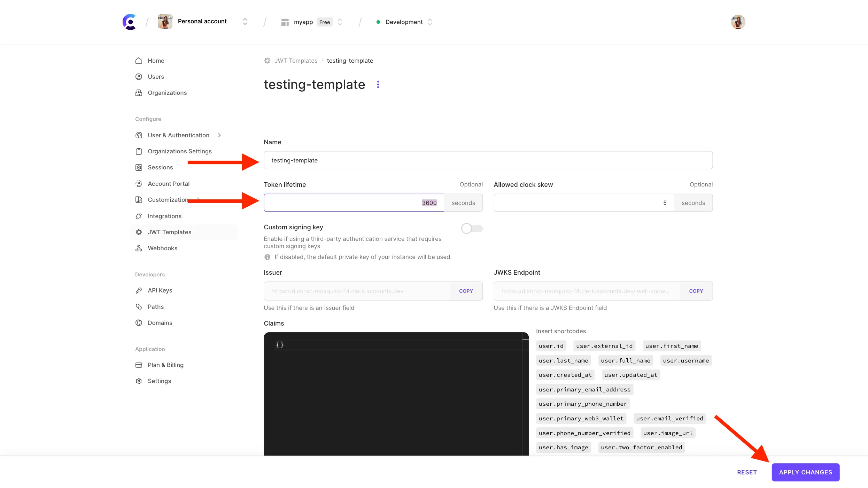Click the user avatar in the top right
868x488 pixels.
point(738,22)
